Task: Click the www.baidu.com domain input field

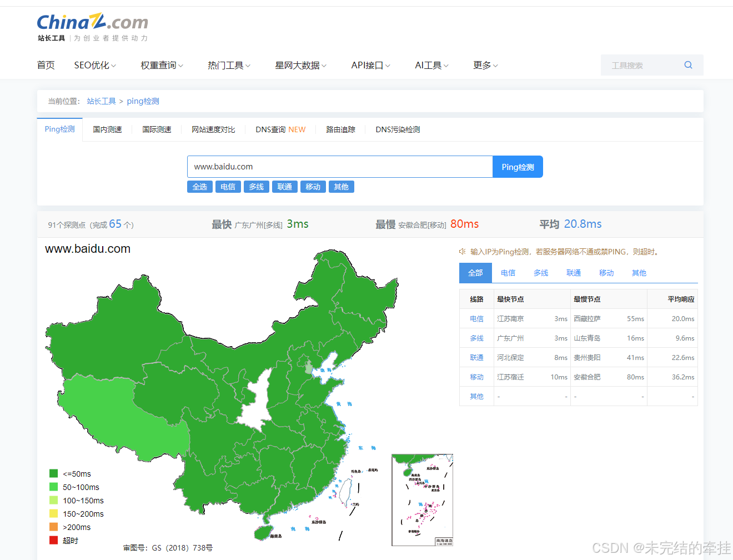Action: 340,167
